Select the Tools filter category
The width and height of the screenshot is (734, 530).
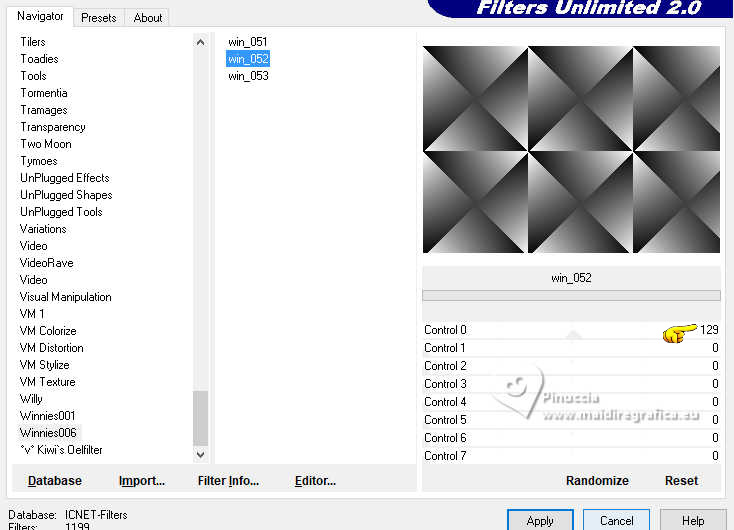tap(33, 76)
